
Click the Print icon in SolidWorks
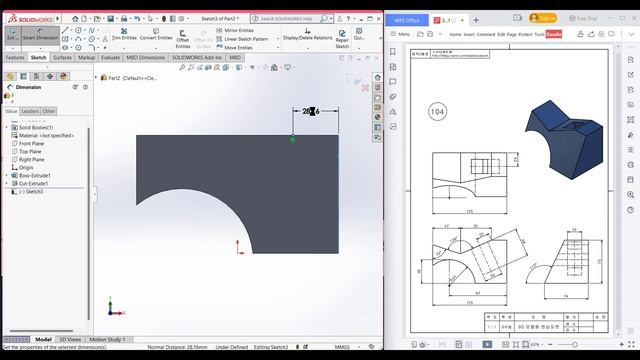[x=124, y=19]
